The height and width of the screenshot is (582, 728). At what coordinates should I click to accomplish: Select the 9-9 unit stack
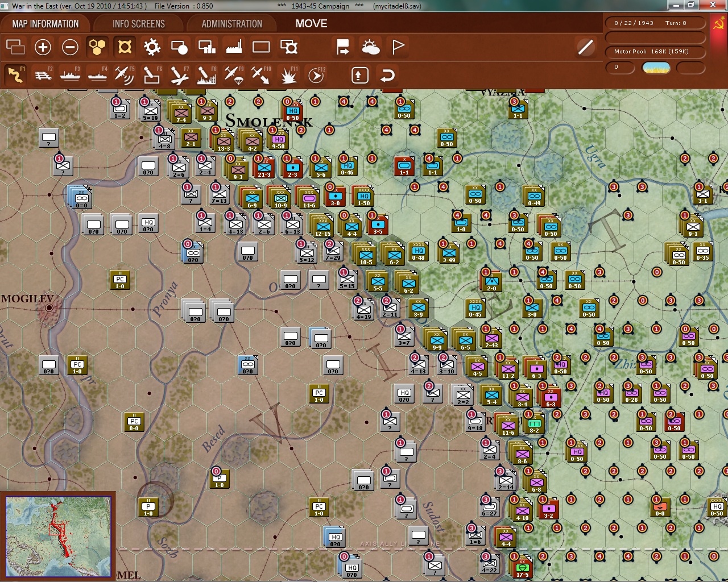click(x=437, y=340)
